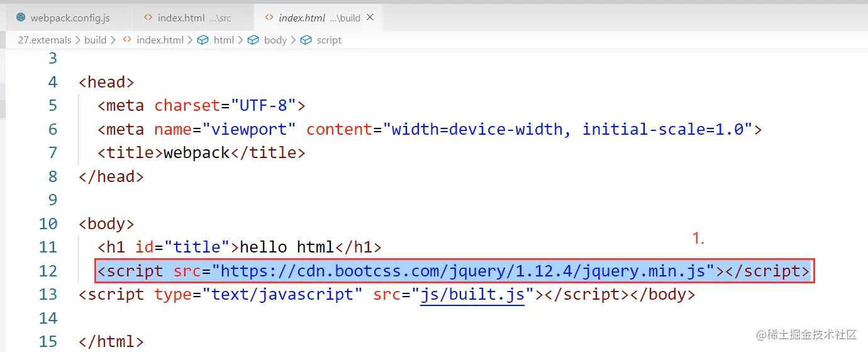Close the index.html build tab
The height and width of the screenshot is (352, 868).
point(370,18)
